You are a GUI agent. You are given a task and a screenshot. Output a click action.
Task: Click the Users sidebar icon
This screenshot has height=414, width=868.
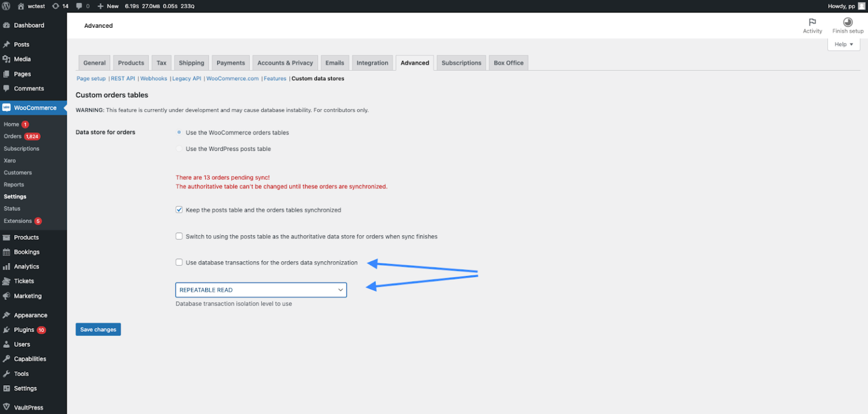coord(6,344)
